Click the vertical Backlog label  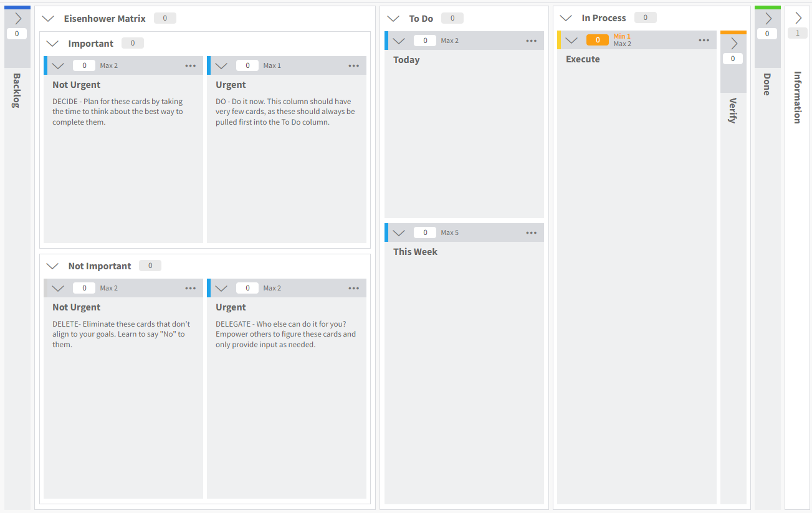point(17,90)
